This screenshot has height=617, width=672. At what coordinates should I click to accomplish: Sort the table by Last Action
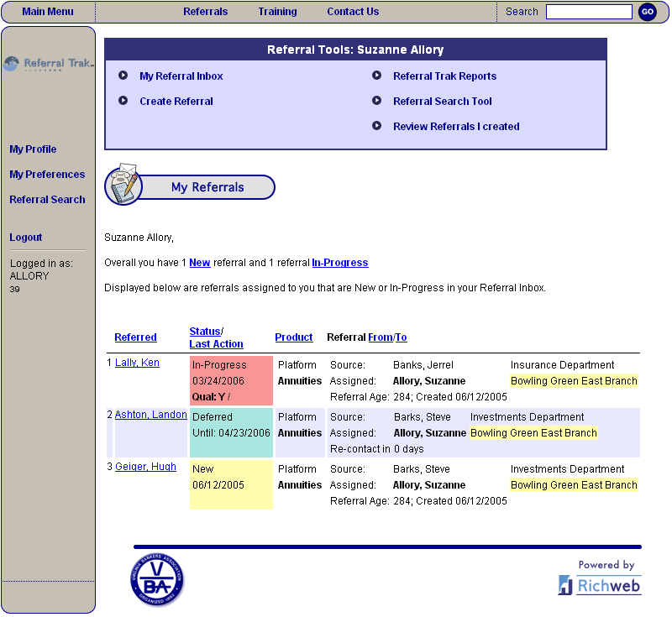tap(216, 344)
